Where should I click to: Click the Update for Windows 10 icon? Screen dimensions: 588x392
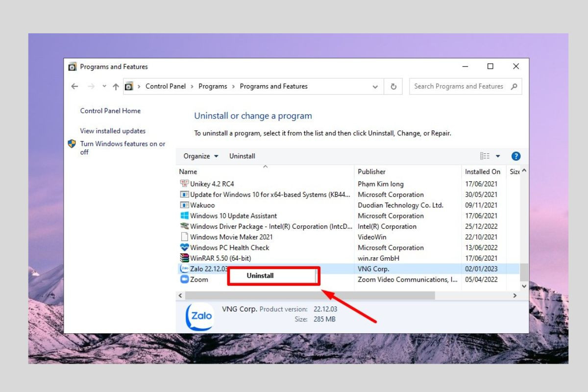[185, 195]
